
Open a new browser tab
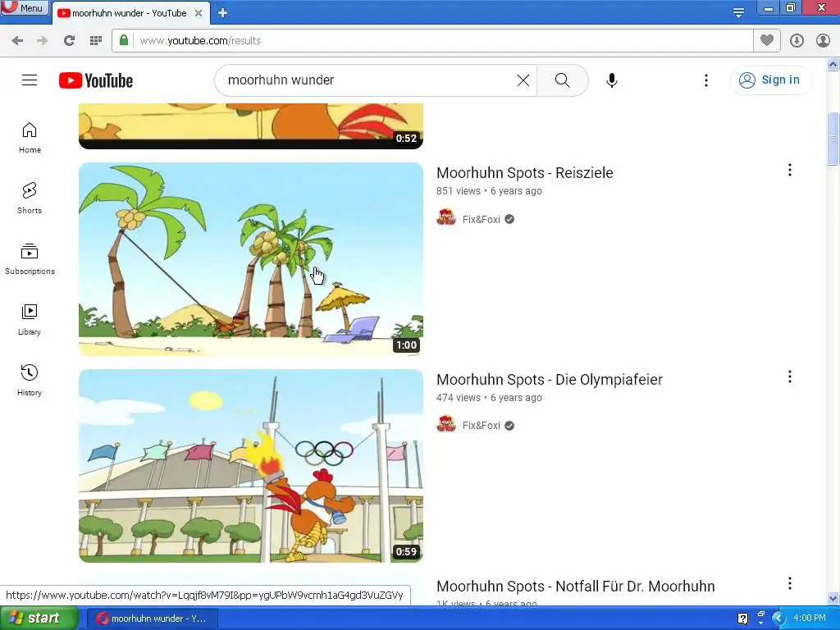coord(222,13)
